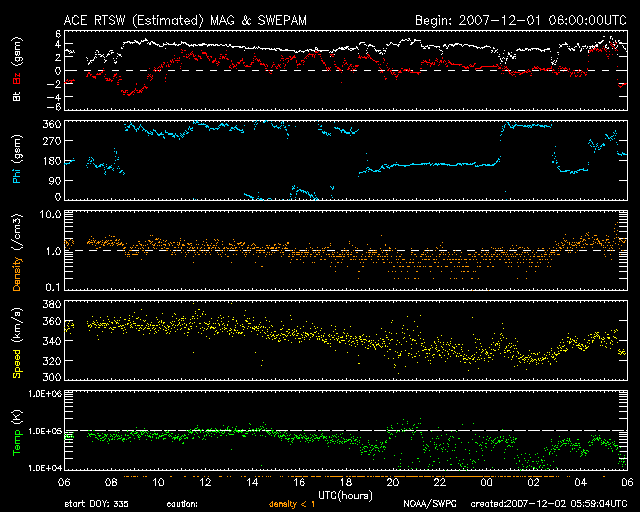Image resolution: width=640 pixels, height=512 pixels.
Task: Click the '-2' tick on Bt Bz axis
Action: pyautogui.click(x=54, y=84)
